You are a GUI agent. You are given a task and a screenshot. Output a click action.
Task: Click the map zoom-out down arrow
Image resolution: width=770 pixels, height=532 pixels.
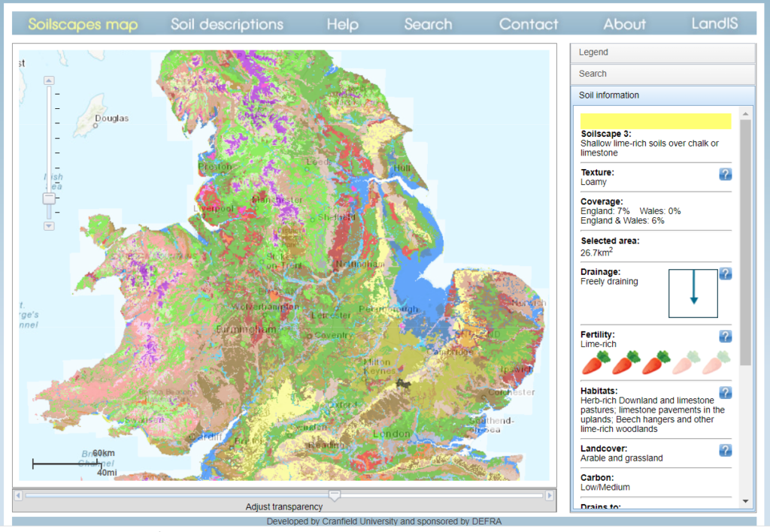pos(49,226)
